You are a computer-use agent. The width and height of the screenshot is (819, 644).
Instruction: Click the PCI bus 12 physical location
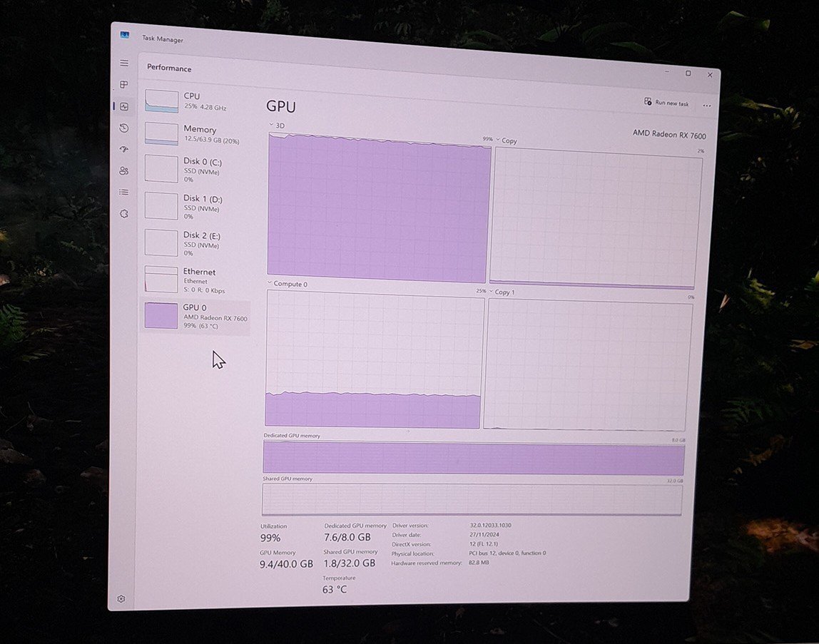[507, 553]
